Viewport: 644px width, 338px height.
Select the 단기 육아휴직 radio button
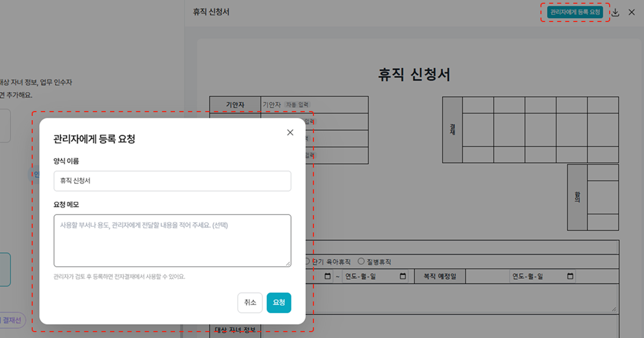click(x=307, y=262)
